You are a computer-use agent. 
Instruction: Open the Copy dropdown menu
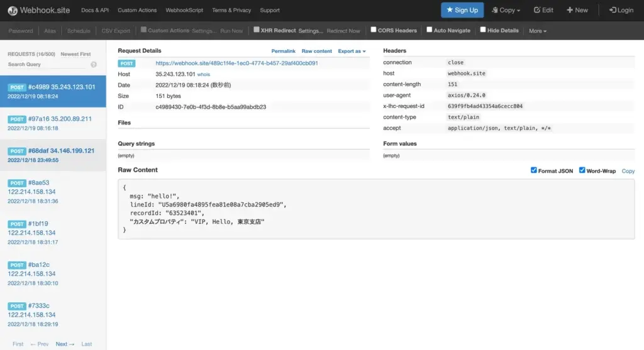[506, 10]
